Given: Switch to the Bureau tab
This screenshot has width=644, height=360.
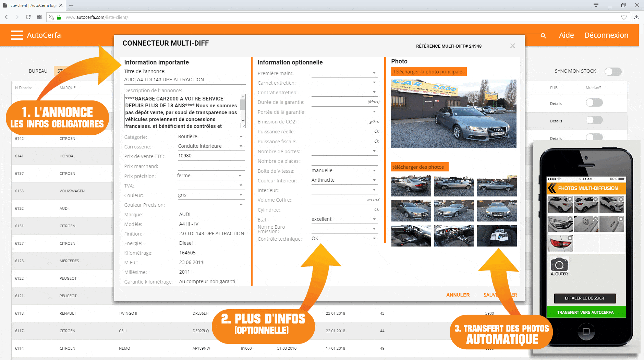Looking at the screenshot, I should [38, 71].
